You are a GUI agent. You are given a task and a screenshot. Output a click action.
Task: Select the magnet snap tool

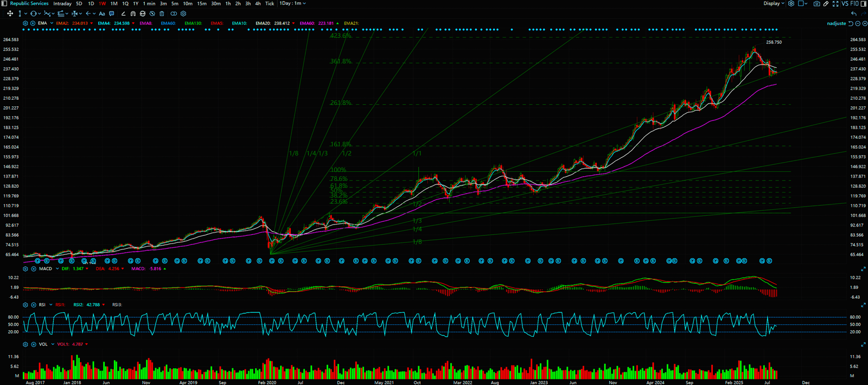[133, 14]
